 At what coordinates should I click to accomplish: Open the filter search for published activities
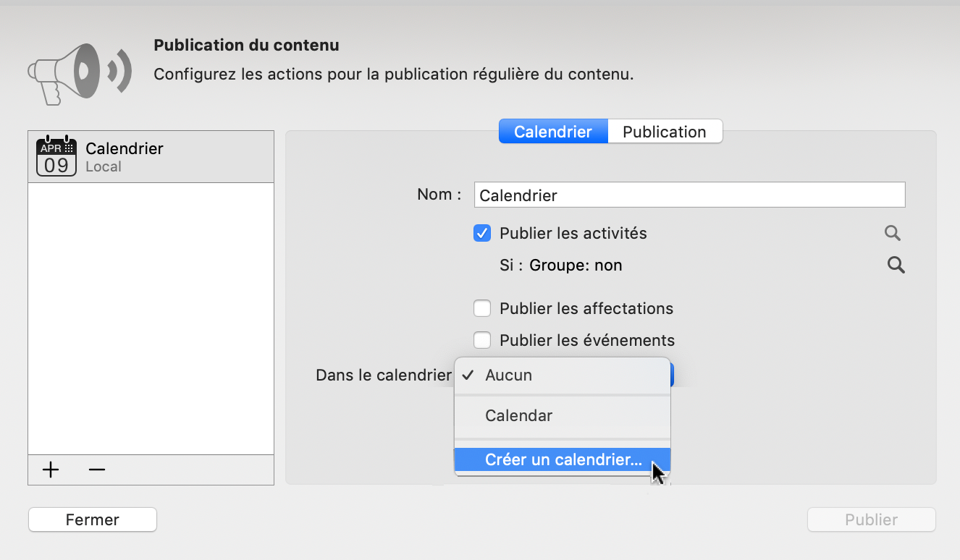click(892, 233)
